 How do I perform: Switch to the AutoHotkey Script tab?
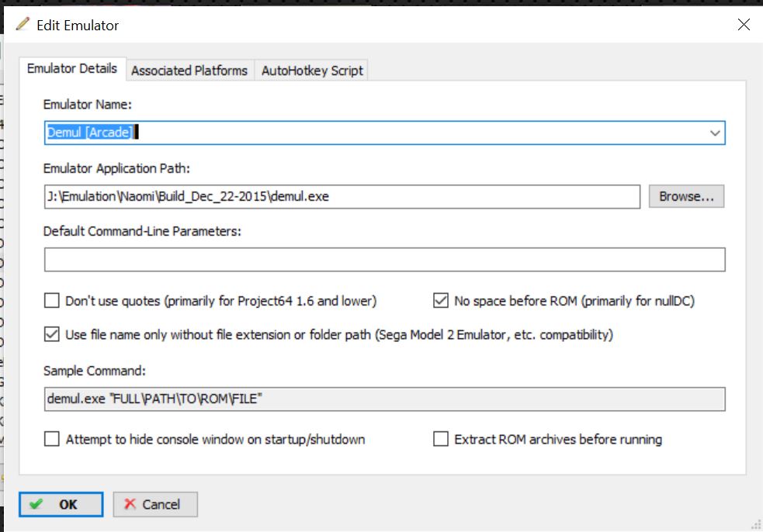(312, 71)
